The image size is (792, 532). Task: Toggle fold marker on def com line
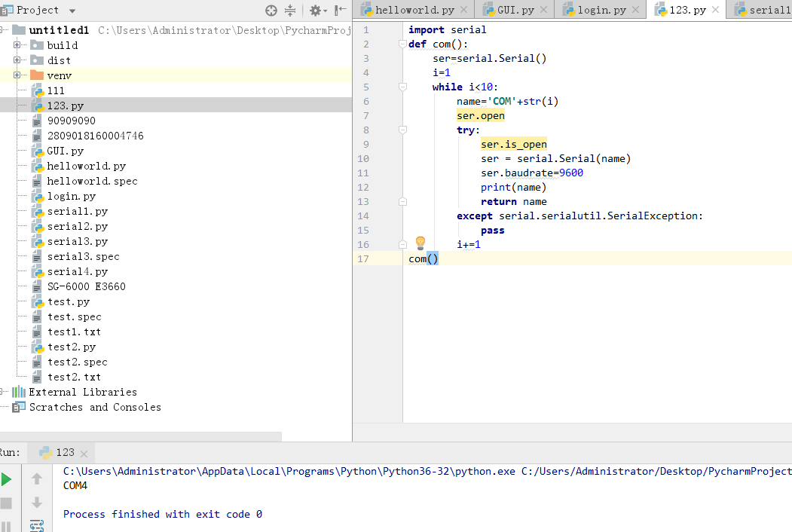[x=402, y=44]
